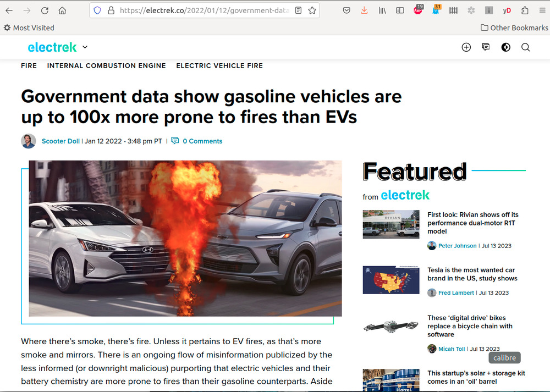550x392 pixels.
Task: Open the Tesla US map thumbnail
Action: [391, 280]
